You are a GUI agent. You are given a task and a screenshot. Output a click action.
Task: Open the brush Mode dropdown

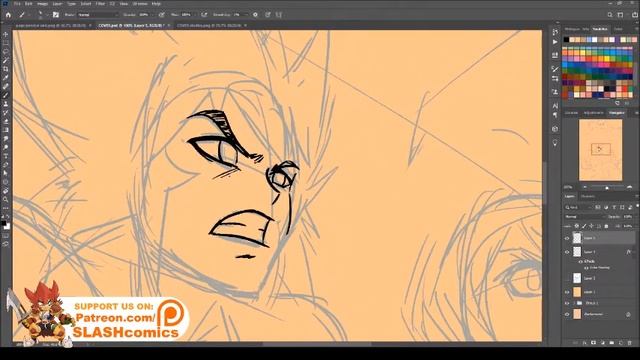point(98,15)
